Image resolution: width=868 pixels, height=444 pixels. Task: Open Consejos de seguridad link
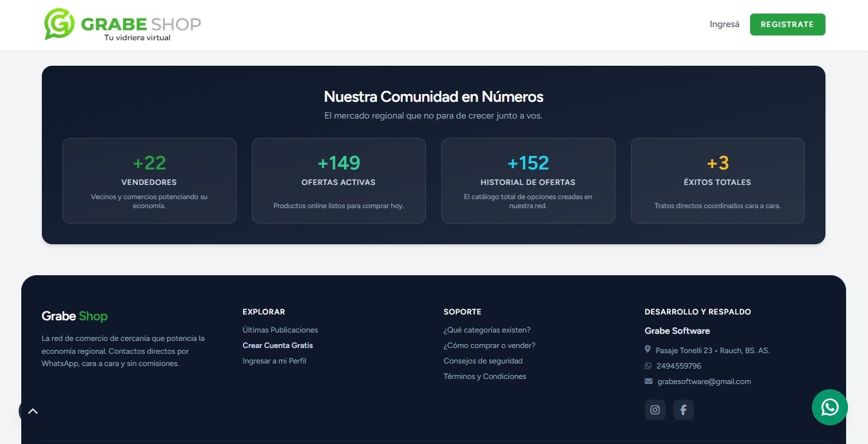[x=483, y=361]
